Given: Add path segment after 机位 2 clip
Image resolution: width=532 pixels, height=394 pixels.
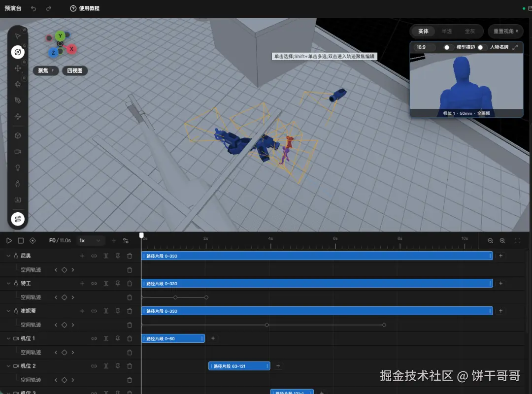Looking at the screenshot, I should [x=278, y=366].
